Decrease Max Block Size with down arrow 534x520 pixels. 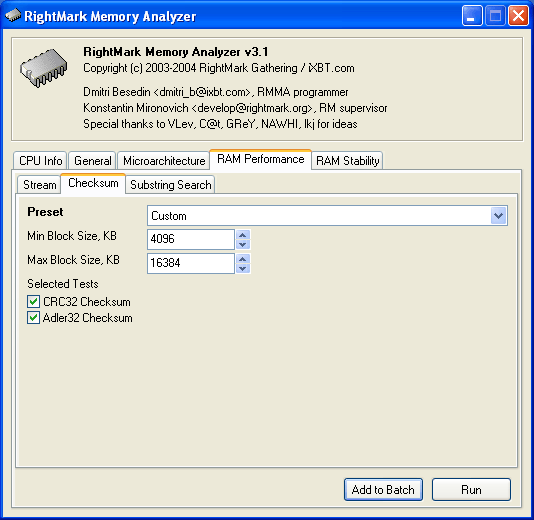243,268
